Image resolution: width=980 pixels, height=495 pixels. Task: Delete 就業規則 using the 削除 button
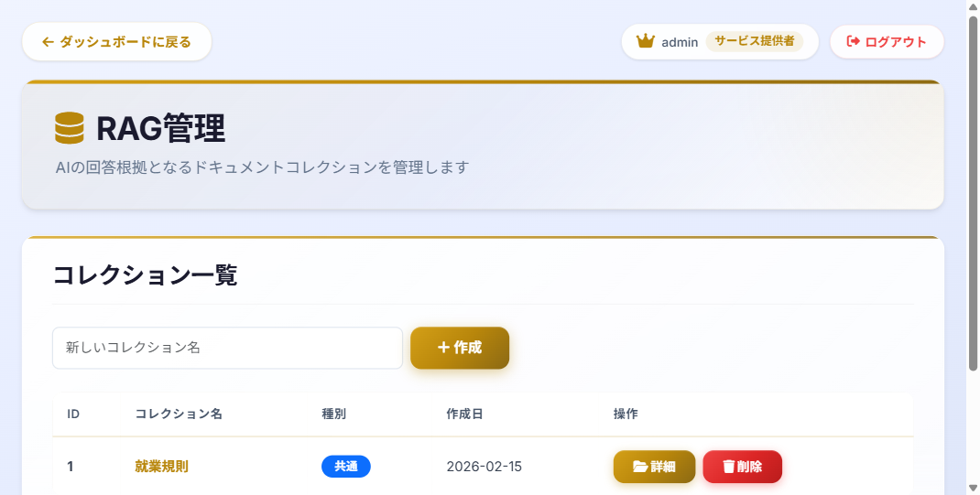coord(742,467)
